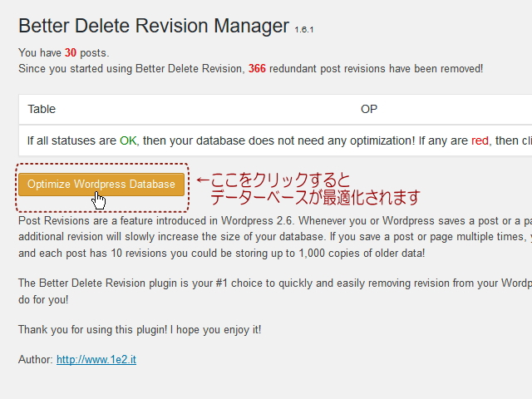532x399 pixels.
Task: Click the OP column header
Action: [x=369, y=109]
